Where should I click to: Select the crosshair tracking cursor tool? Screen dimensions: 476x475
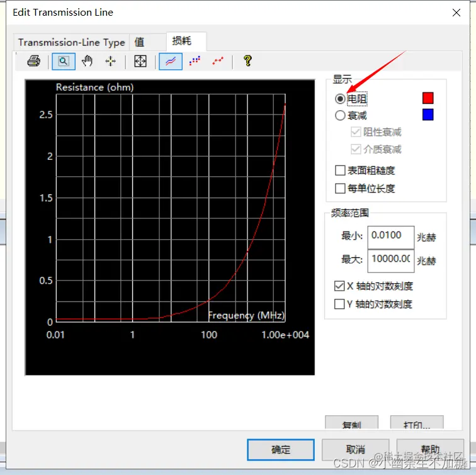pos(111,61)
